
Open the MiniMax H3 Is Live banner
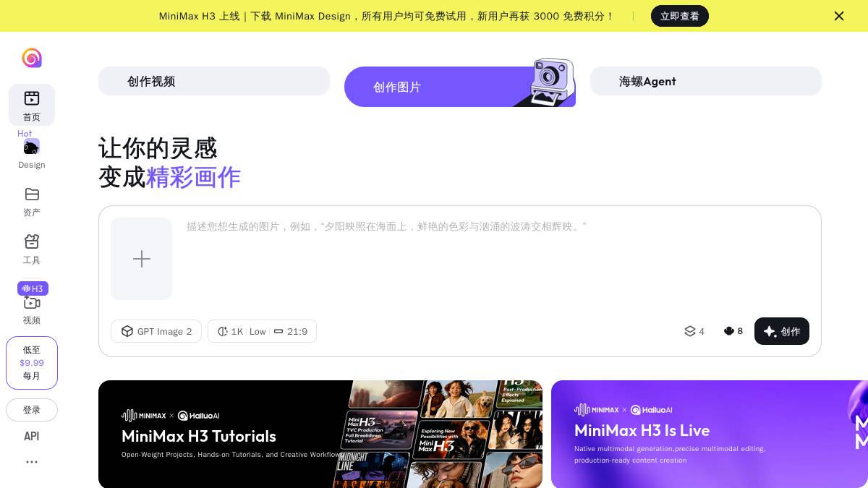click(710, 434)
